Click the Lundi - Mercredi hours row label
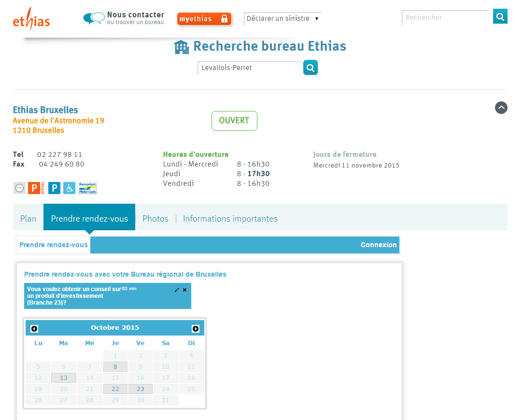 pyautogui.click(x=190, y=164)
